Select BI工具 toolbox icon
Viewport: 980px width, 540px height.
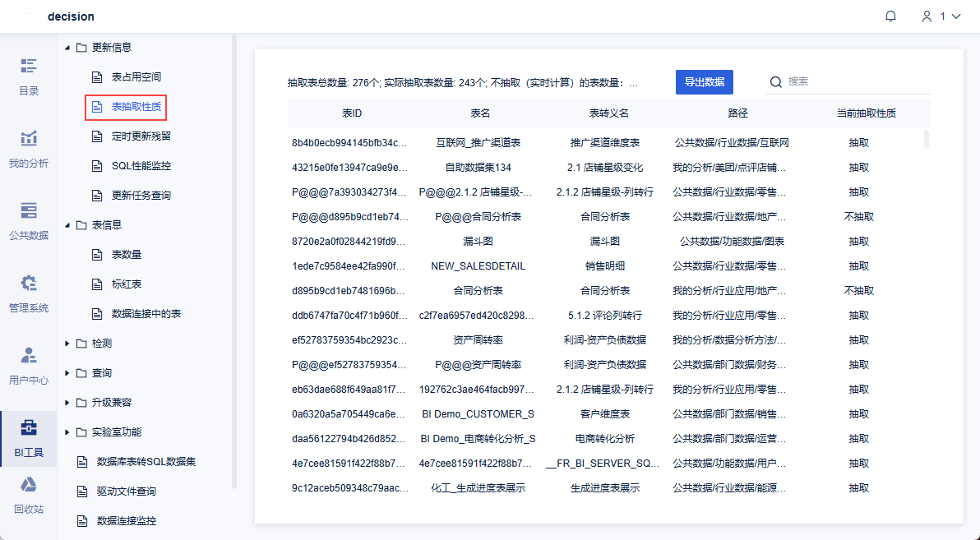29,427
